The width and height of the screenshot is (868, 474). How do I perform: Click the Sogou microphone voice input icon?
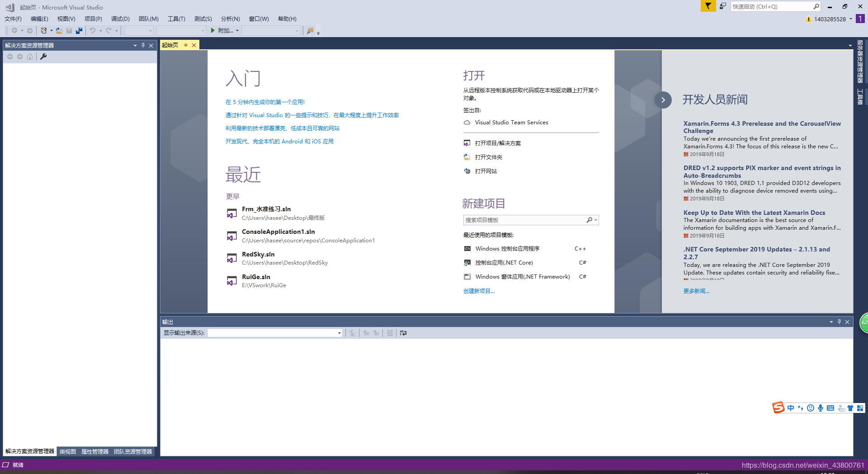tap(821, 408)
